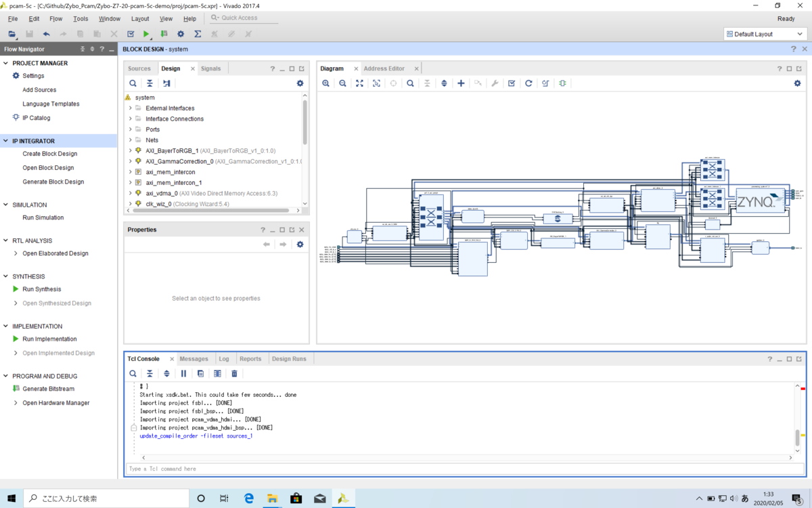Click the green Run flow arrow in toolbar
This screenshot has height=508, width=812.
[147, 34]
